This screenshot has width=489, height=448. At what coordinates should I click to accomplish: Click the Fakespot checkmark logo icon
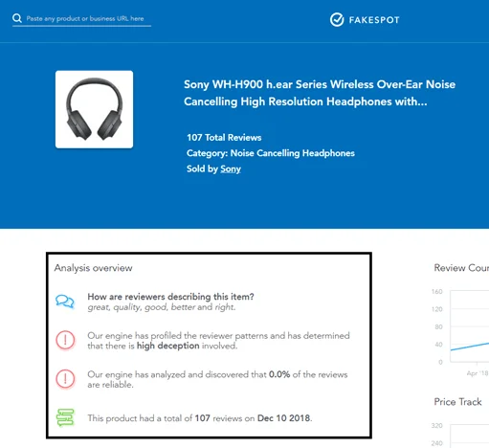tap(337, 20)
